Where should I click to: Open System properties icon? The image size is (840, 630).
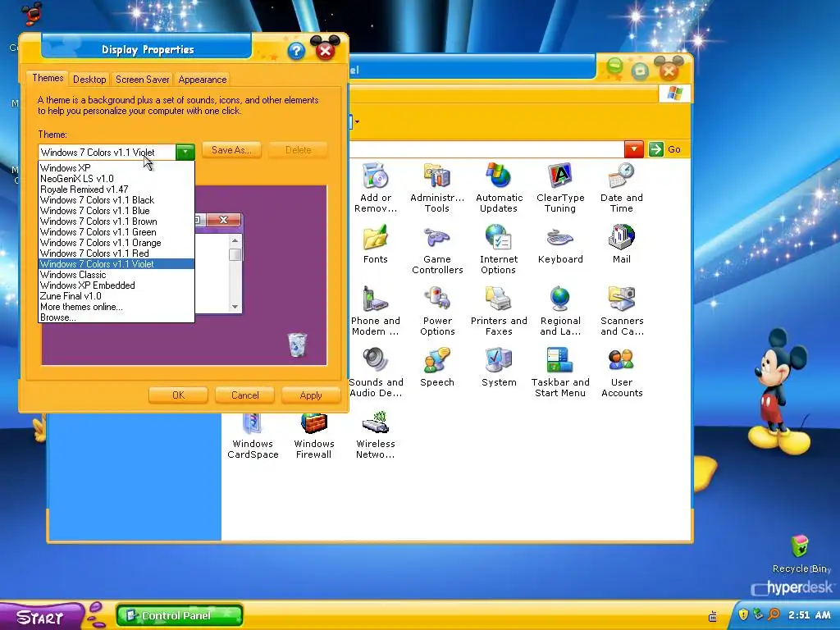click(x=499, y=362)
